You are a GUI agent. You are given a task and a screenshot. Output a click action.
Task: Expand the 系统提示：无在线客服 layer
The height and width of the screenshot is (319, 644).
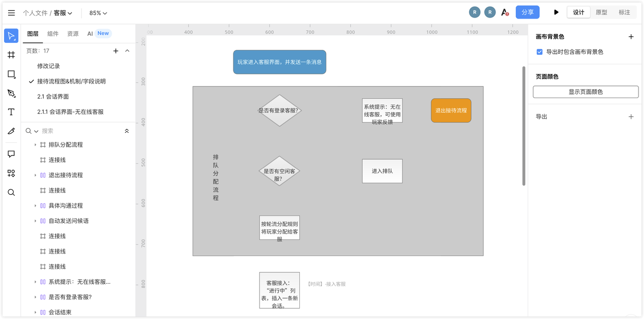(x=35, y=282)
